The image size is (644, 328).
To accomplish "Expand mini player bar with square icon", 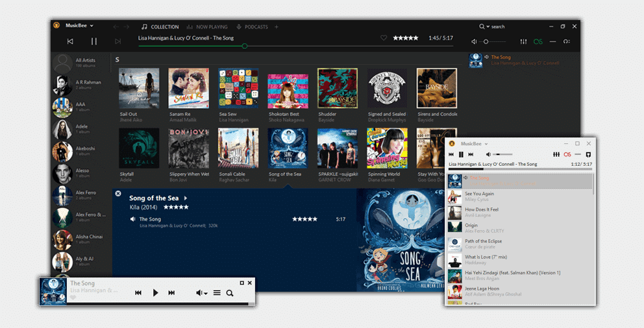I will (x=242, y=283).
